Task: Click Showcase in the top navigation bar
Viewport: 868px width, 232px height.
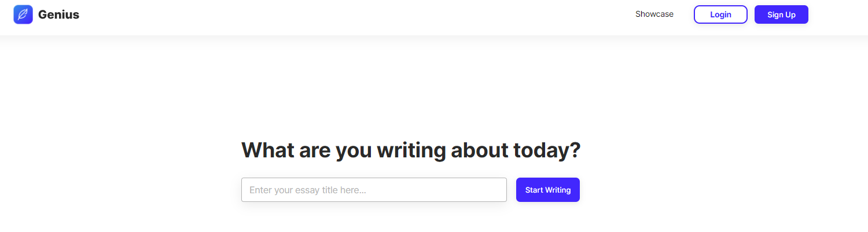Action: [654, 14]
